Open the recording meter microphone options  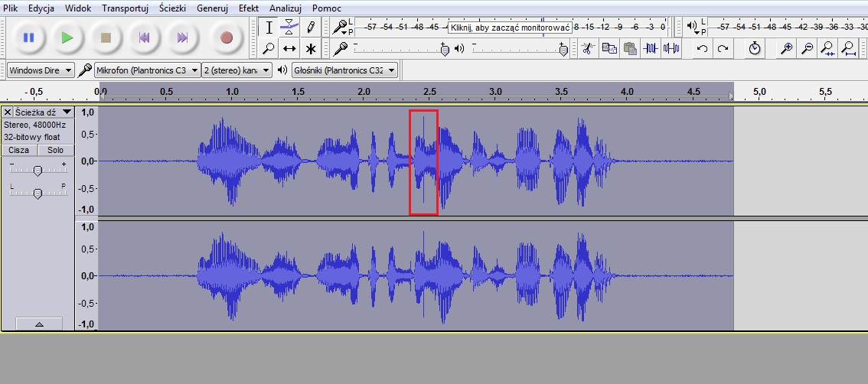[340, 27]
